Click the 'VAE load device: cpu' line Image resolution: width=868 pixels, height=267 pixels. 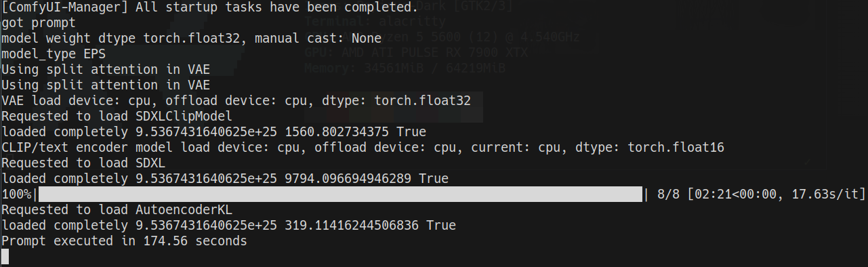[242, 101]
